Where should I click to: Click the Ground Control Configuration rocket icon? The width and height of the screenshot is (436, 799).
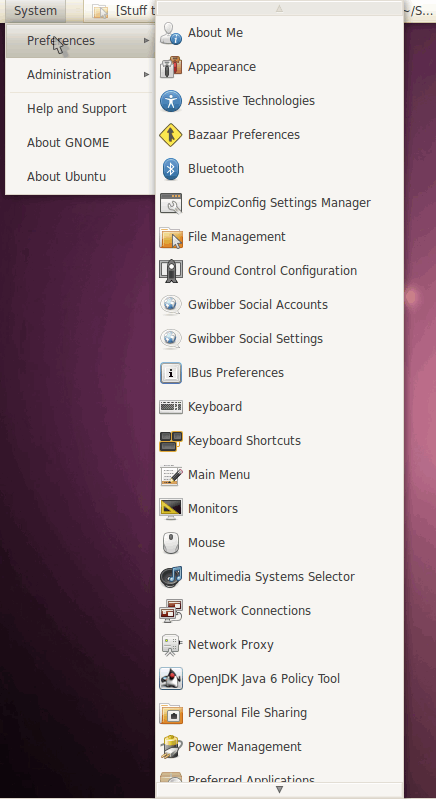coord(171,271)
